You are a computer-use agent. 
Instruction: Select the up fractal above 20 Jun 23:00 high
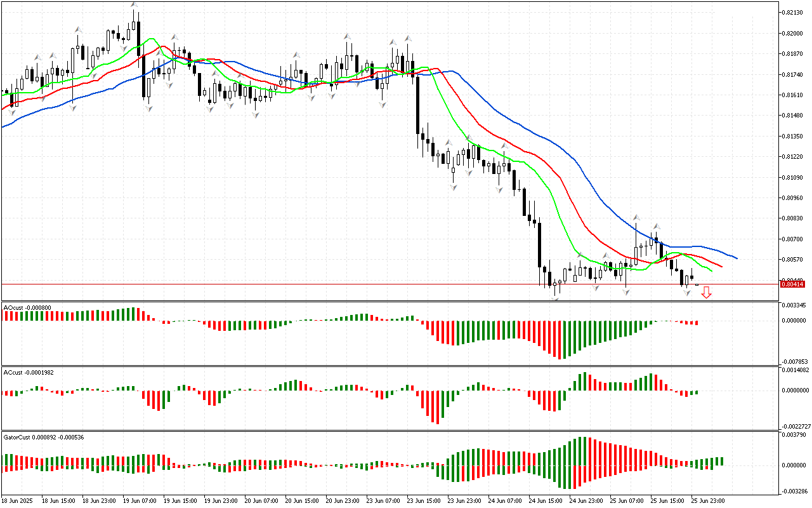[347, 37]
